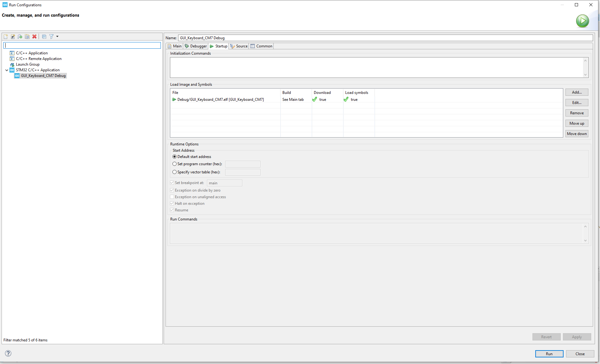This screenshot has width=600, height=364.
Task: Create a new configuration prototype
Action: [13, 37]
